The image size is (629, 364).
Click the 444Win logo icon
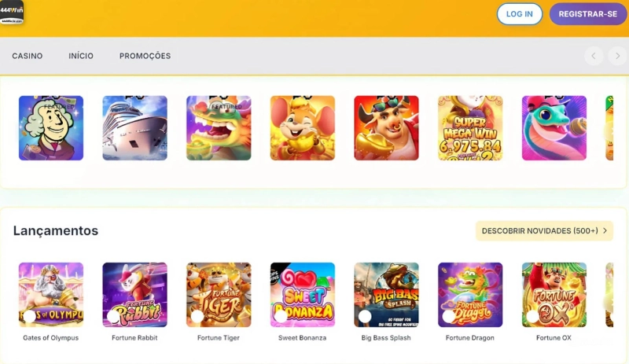point(11,12)
